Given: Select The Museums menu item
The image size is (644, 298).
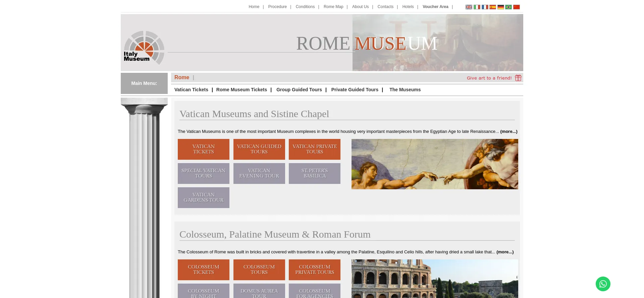Looking at the screenshot, I should [405, 90].
